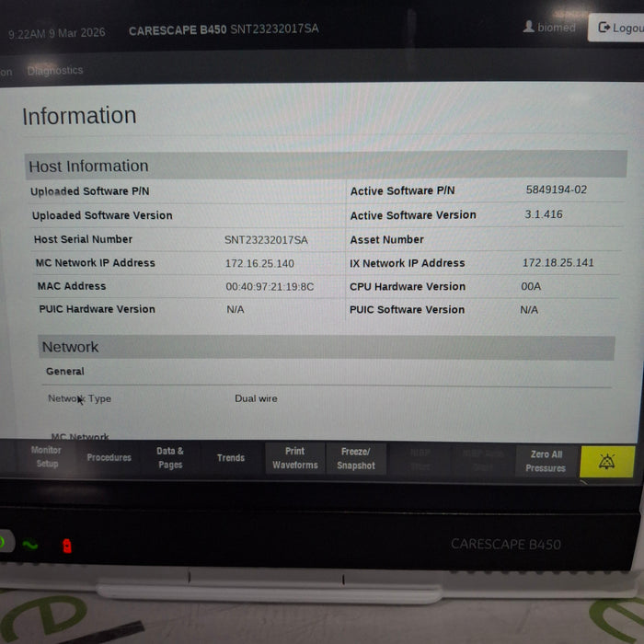The height and width of the screenshot is (644, 644).
Task: Click the biomed username text
Action: [556, 28]
